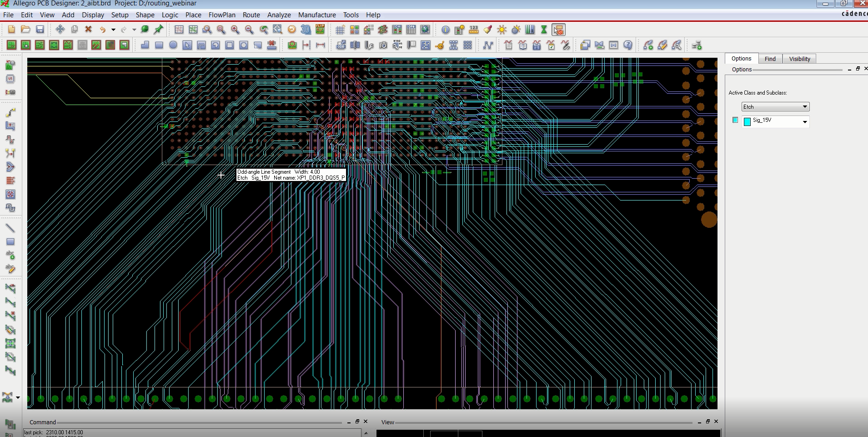This screenshot has height=437, width=868.
Task: Open the Route menu
Action: coord(251,15)
